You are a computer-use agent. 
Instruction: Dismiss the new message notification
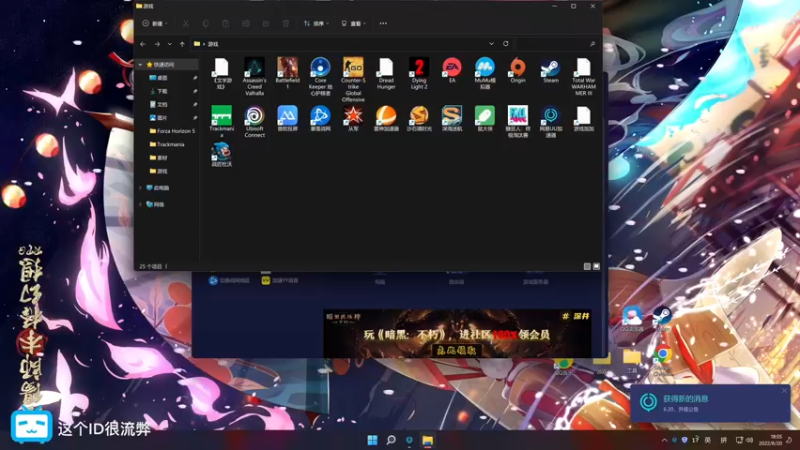tap(784, 391)
